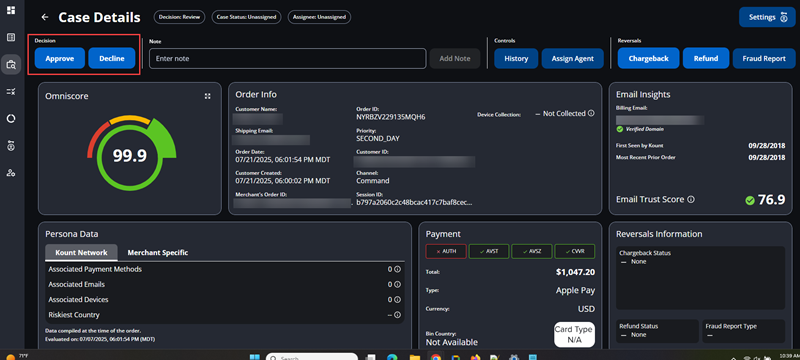The height and width of the screenshot is (360, 800).
Task: Open the Windows Start menu
Action: 254,356
